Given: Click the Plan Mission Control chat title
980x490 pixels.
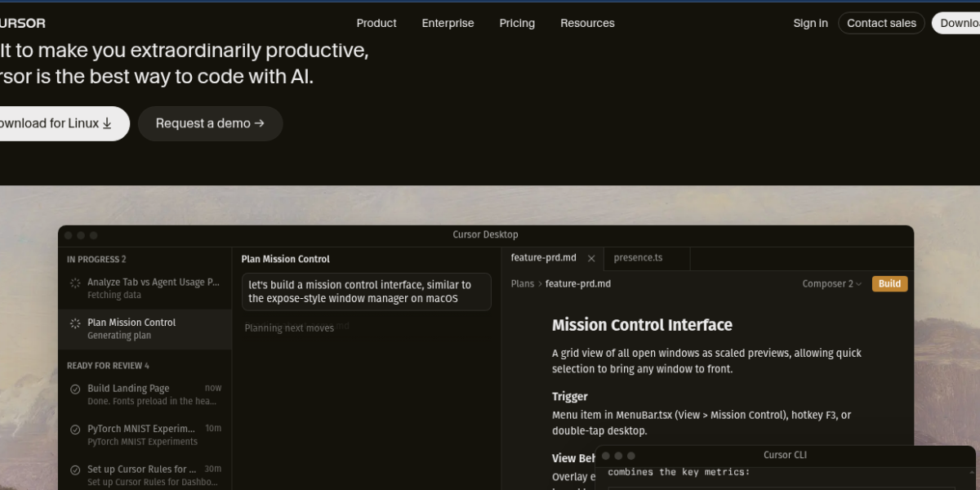Looking at the screenshot, I should 286,259.
